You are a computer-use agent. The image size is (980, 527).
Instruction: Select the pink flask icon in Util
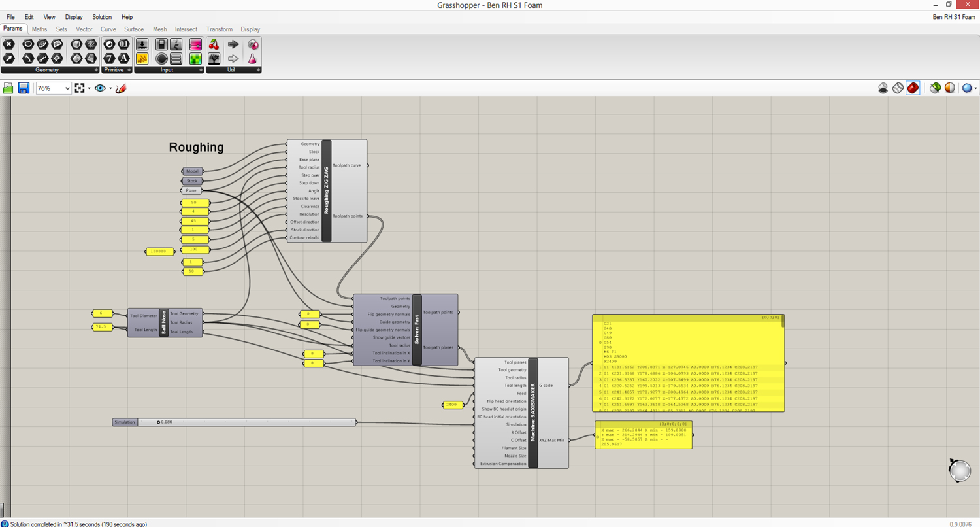252,58
